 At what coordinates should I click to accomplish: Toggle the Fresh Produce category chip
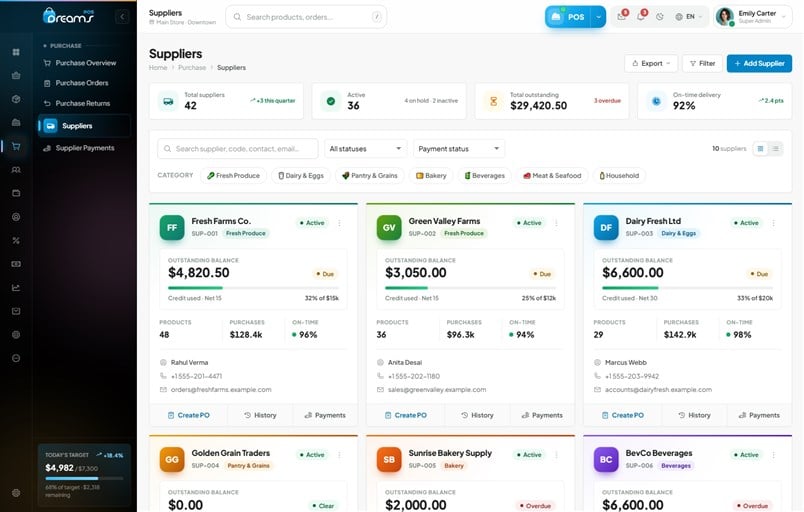click(x=233, y=175)
